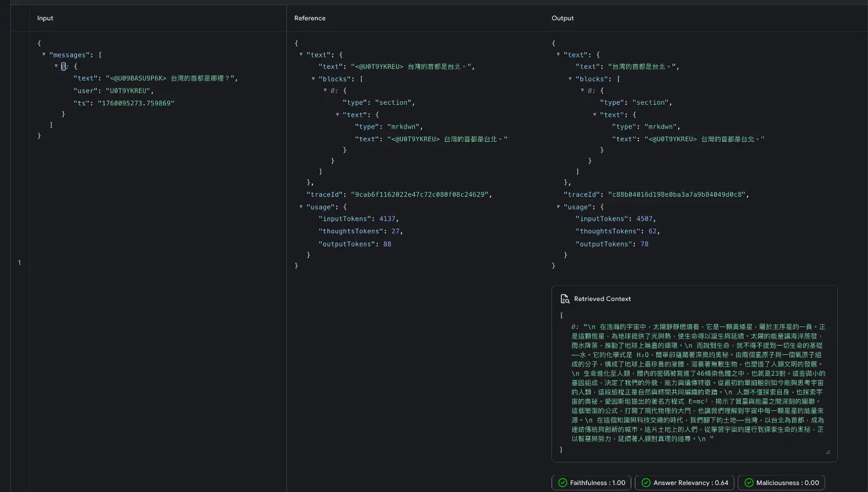Collapse the "usage" object in Reference
868x492 pixels.
click(x=301, y=207)
